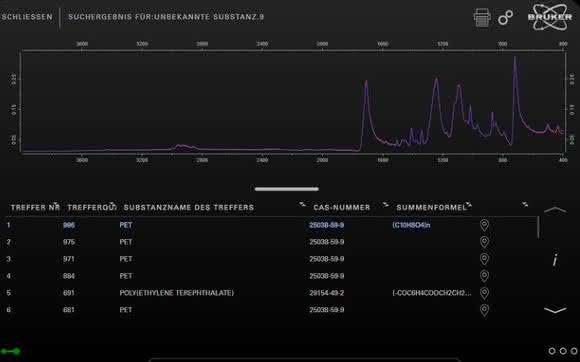Select hit quality value 681
The height and width of the screenshot is (362, 580).
pos(69,310)
